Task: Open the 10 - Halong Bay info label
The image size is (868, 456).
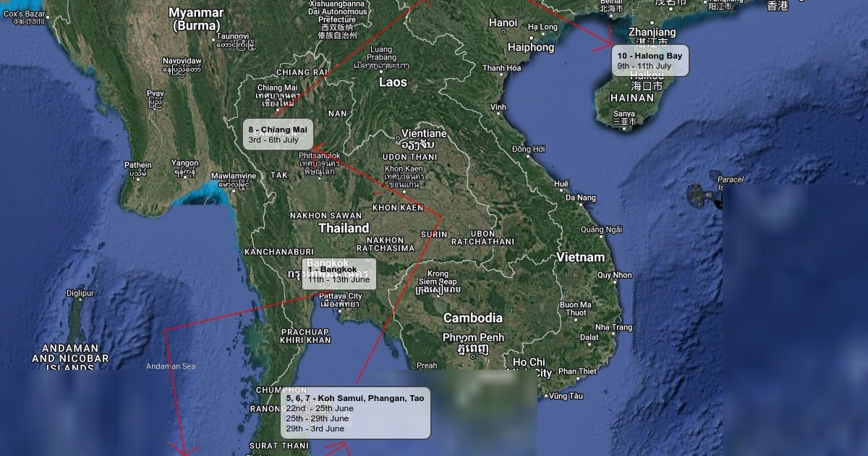Action: [x=650, y=60]
